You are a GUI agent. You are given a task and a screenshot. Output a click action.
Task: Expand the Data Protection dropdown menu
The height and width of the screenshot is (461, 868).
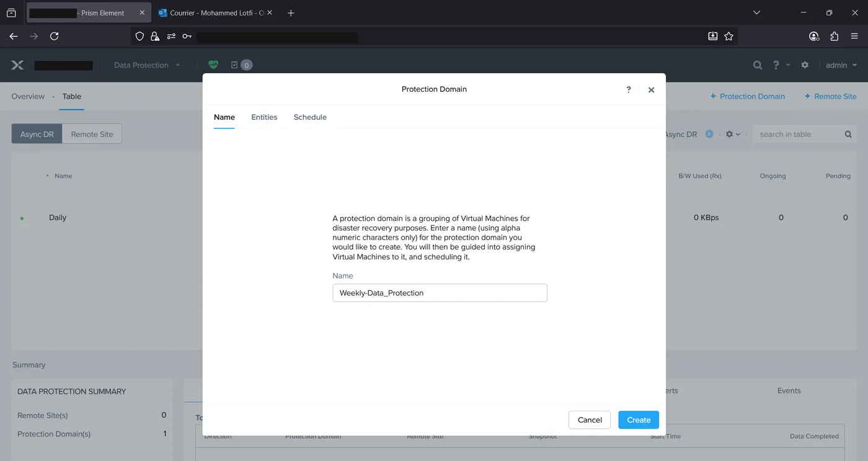tap(147, 65)
